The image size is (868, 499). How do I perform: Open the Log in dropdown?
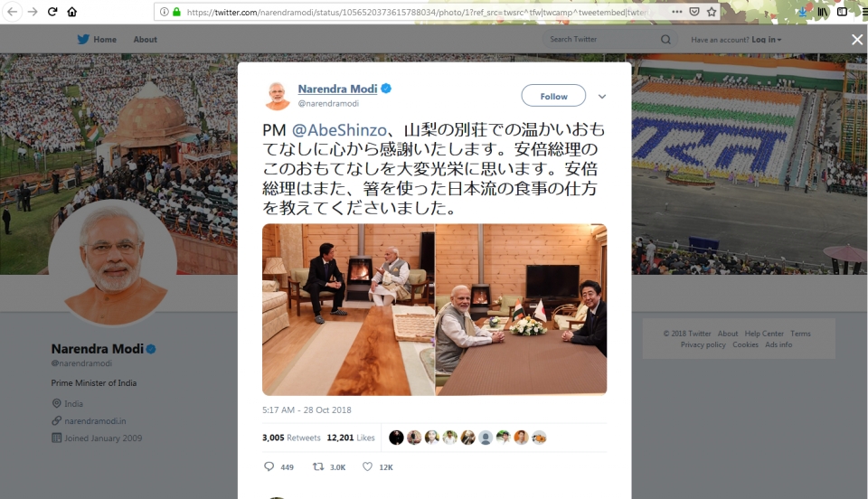pos(766,40)
